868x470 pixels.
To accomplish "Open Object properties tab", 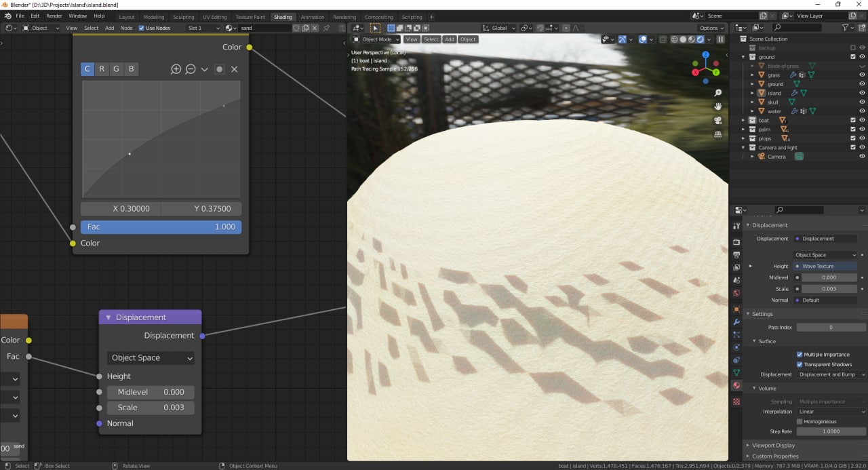I will click(736, 309).
